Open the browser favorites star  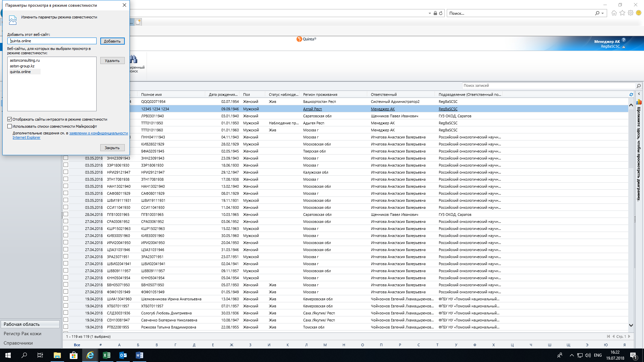click(622, 13)
